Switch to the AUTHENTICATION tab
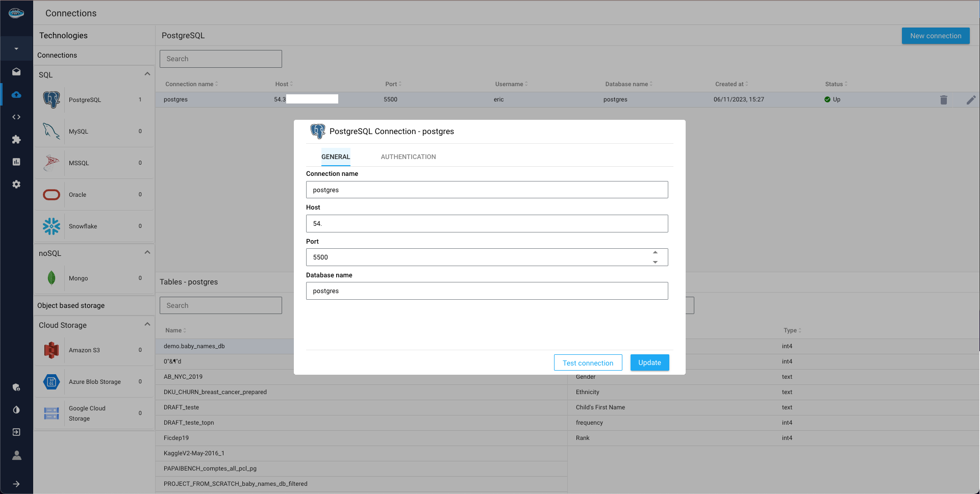Image resolution: width=980 pixels, height=494 pixels. [x=408, y=157]
